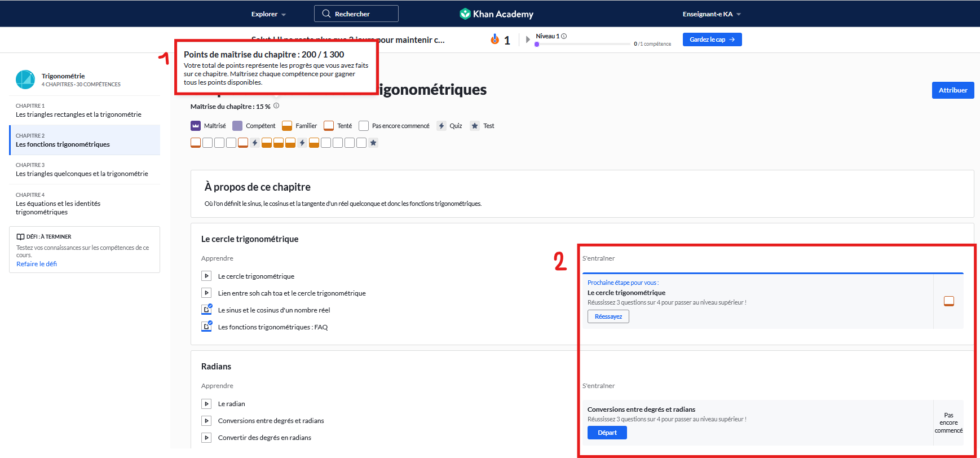Viewport: 980px width, 458px height.
Task: Click the article icon for Le sinus et le cosinus
Action: point(207,309)
